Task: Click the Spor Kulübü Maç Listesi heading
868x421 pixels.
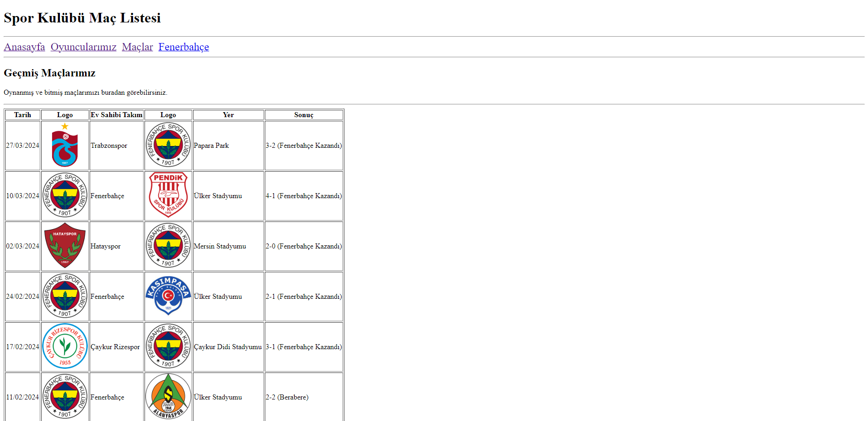Action: 82,18
